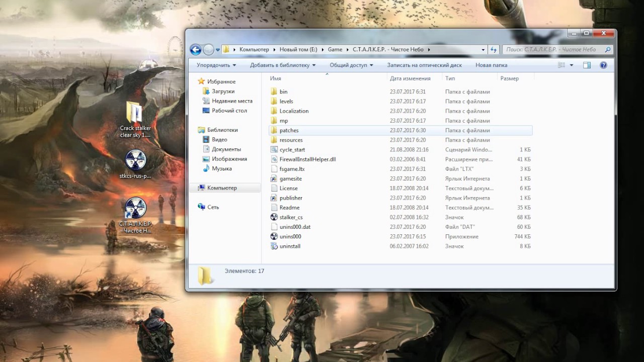Select the 'stalker_cs' icon file
644x362 pixels.
[274, 217]
